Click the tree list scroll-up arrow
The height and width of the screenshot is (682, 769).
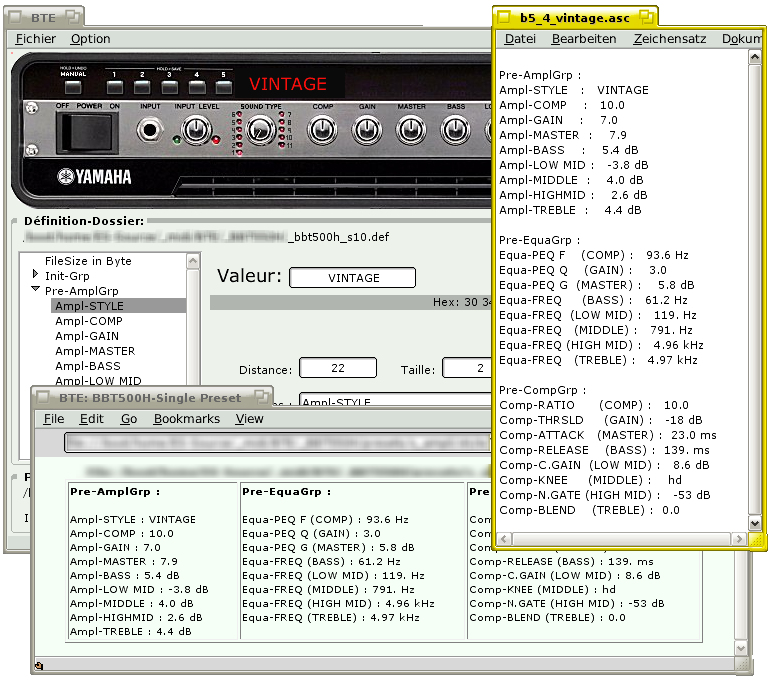click(193, 261)
